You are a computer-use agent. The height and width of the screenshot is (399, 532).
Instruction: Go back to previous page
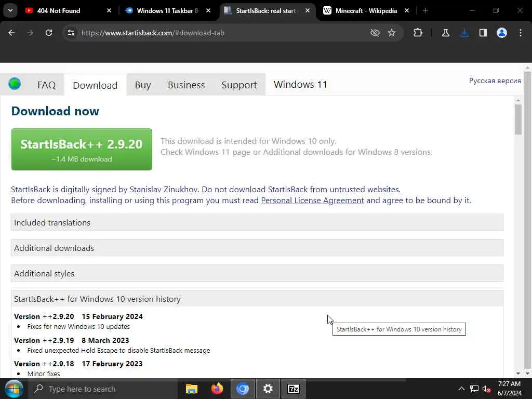point(11,33)
